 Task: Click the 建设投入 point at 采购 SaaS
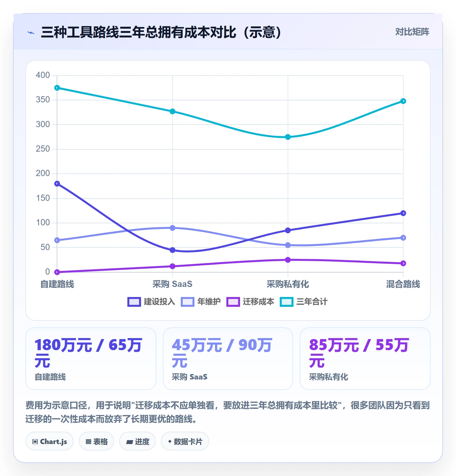173,250
